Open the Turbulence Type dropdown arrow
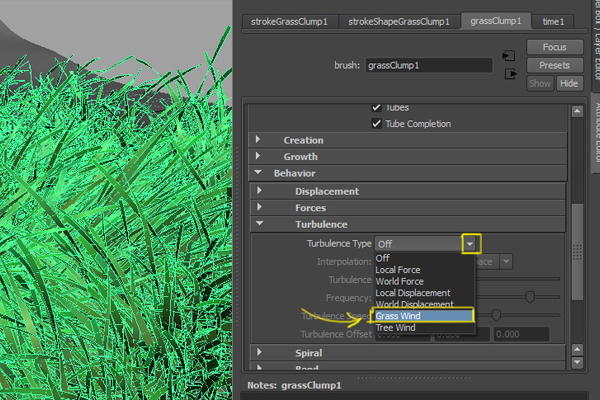 470,244
